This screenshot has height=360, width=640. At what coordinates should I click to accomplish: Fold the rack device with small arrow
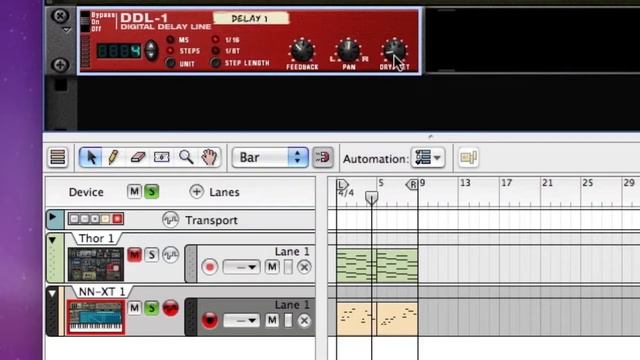(x=67, y=30)
